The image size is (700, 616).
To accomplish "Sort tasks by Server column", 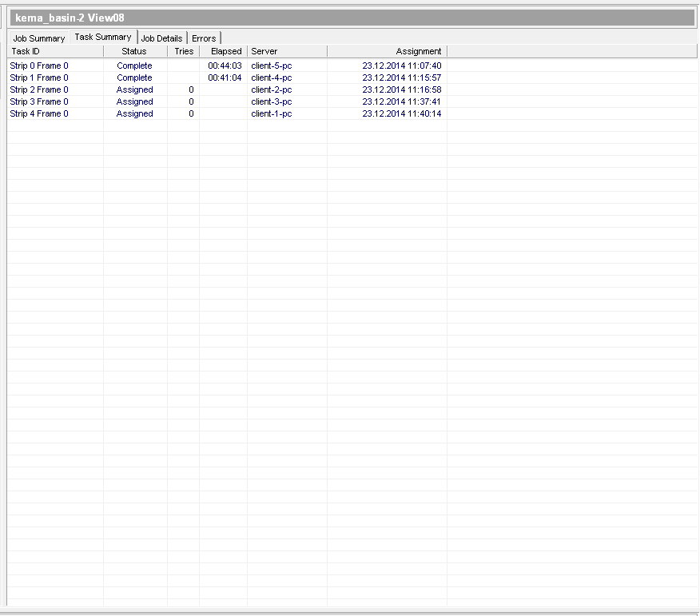I will (287, 51).
